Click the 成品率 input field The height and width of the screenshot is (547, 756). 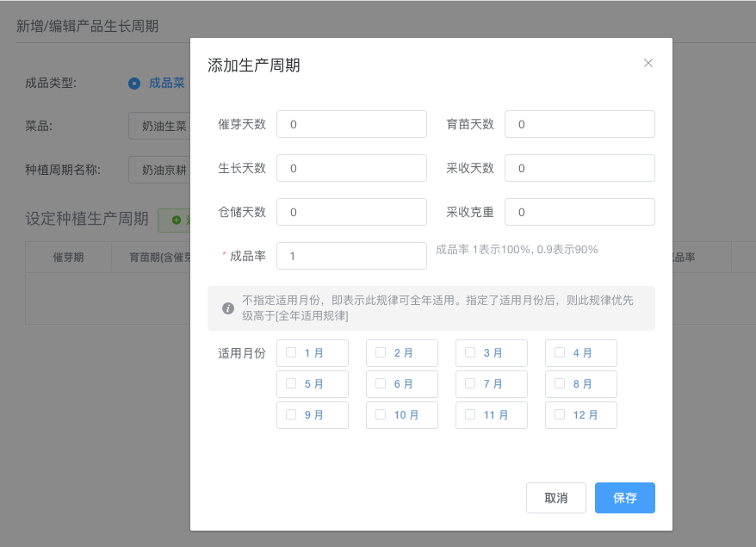(x=351, y=256)
